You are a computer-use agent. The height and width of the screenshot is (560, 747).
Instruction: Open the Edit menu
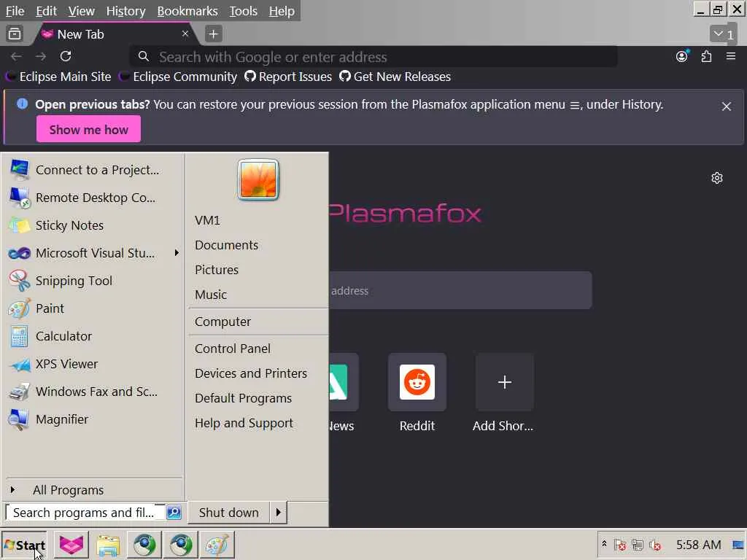pos(46,10)
